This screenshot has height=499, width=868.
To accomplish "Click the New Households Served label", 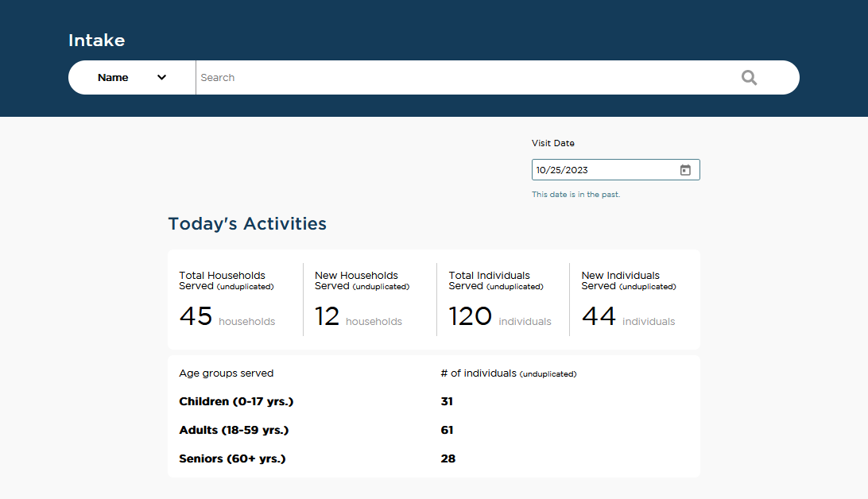I will [357, 280].
